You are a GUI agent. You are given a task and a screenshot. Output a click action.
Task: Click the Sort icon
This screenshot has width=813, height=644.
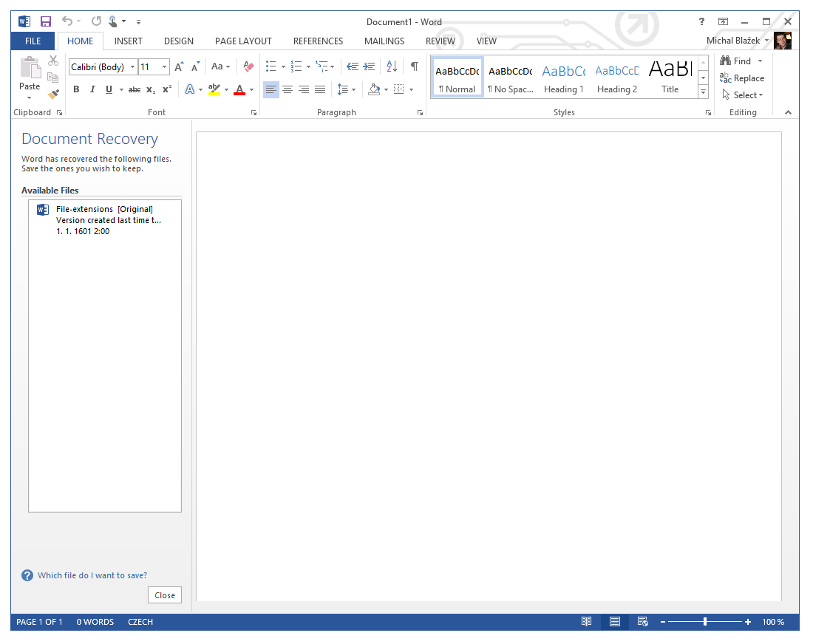(x=391, y=66)
